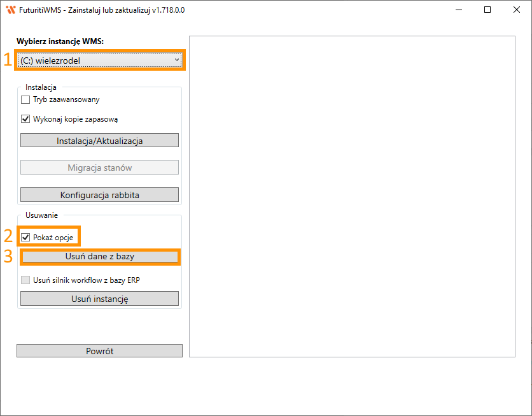
Task: Toggle 'Usuń silnik workflow z bazy ERP'
Action: click(x=26, y=280)
